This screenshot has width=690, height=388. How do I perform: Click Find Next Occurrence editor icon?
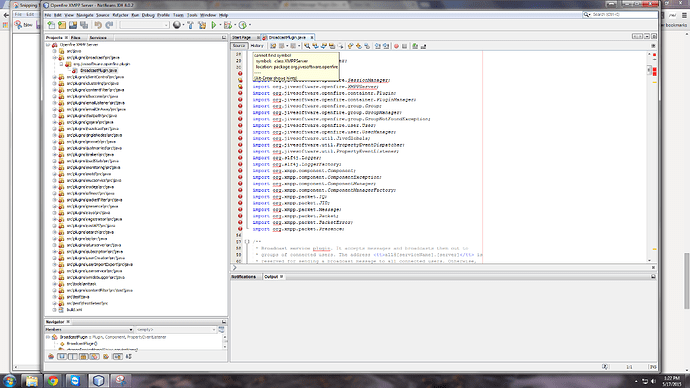(x=323, y=46)
